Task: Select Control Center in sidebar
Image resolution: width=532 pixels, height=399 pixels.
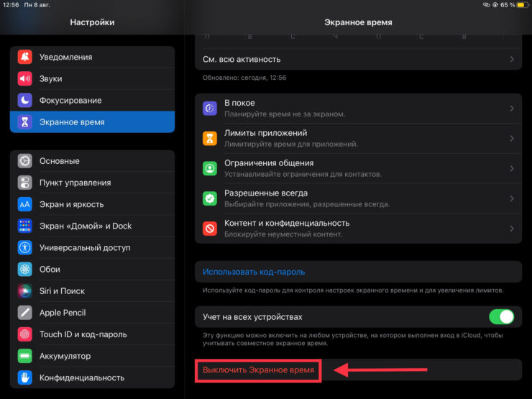Action: [x=75, y=183]
